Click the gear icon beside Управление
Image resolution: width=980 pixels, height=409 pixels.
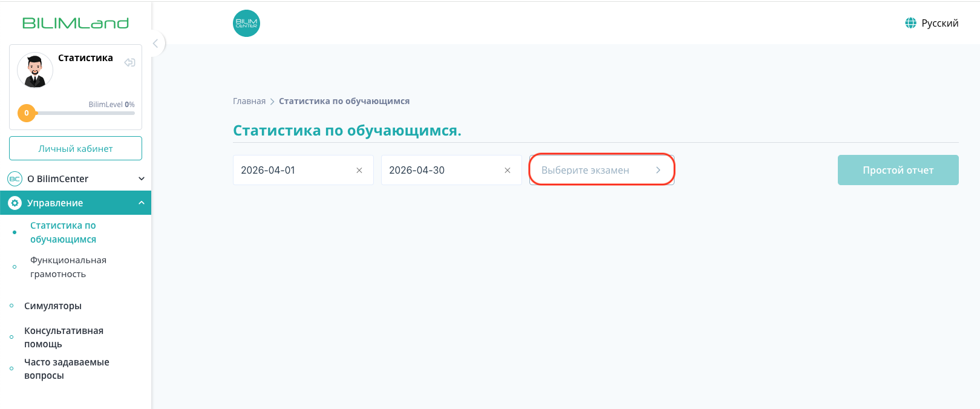pos(15,203)
